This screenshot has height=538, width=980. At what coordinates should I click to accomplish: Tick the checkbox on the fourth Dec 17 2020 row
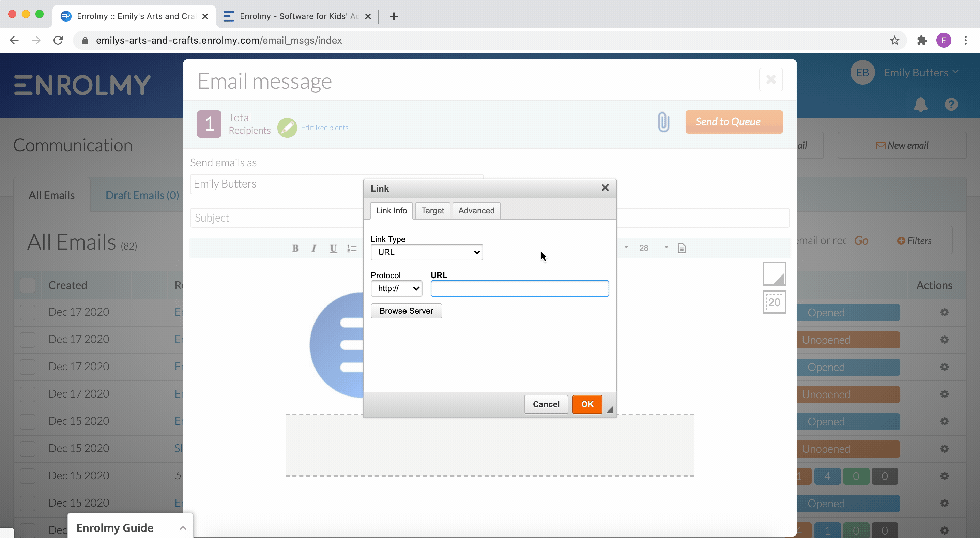pyautogui.click(x=27, y=394)
